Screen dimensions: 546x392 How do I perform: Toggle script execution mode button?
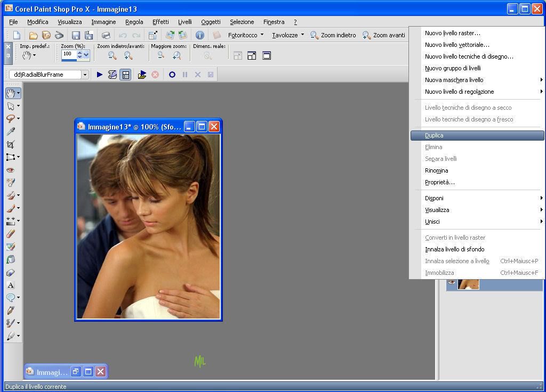click(125, 75)
